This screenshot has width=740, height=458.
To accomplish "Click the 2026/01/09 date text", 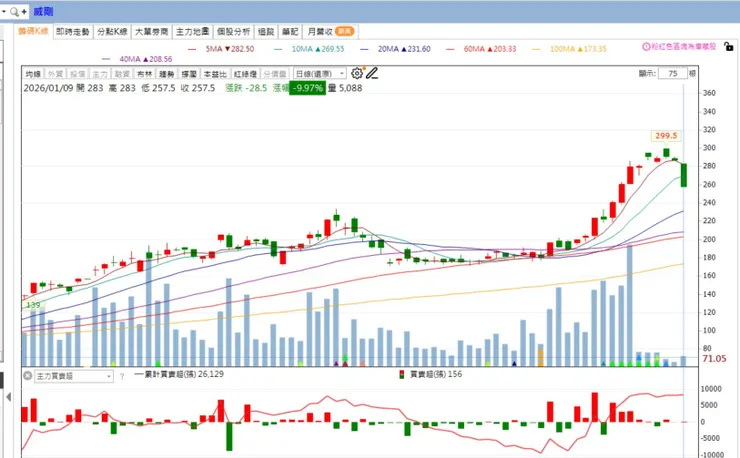I will (48, 88).
